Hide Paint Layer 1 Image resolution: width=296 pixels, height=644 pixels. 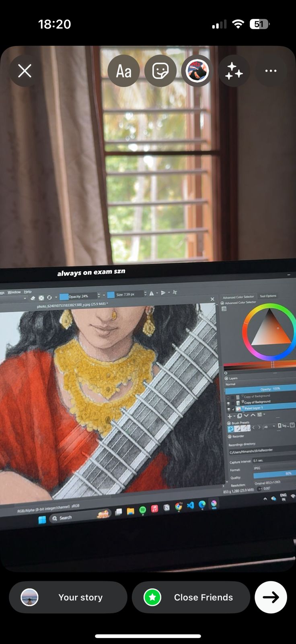coord(228,409)
